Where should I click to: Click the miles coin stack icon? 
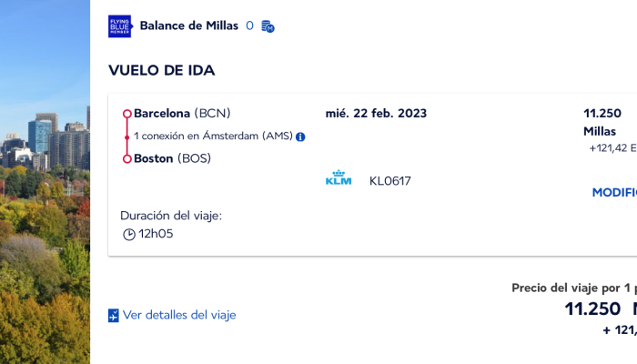point(268,26)
